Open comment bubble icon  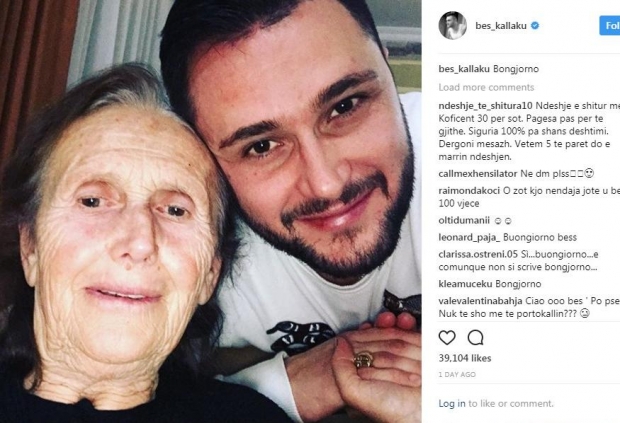(x=475, y=338)
